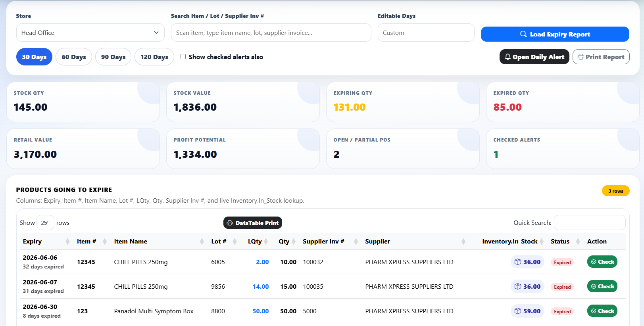Click the Stock Qty card showing 145.00

pyautogui.click(x=83, y=102)
